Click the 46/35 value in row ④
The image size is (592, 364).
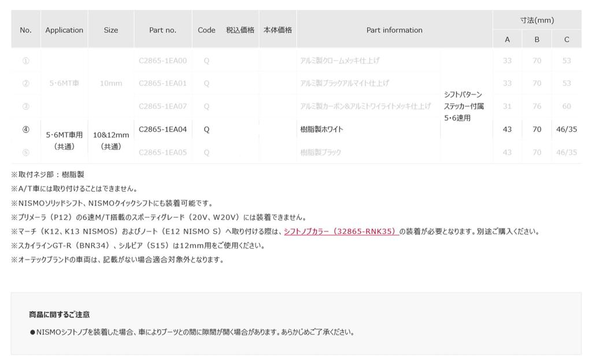(566, 129)
